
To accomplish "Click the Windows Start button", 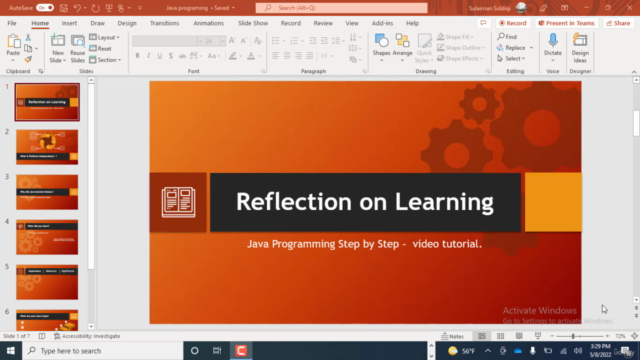I will [11, 351].
